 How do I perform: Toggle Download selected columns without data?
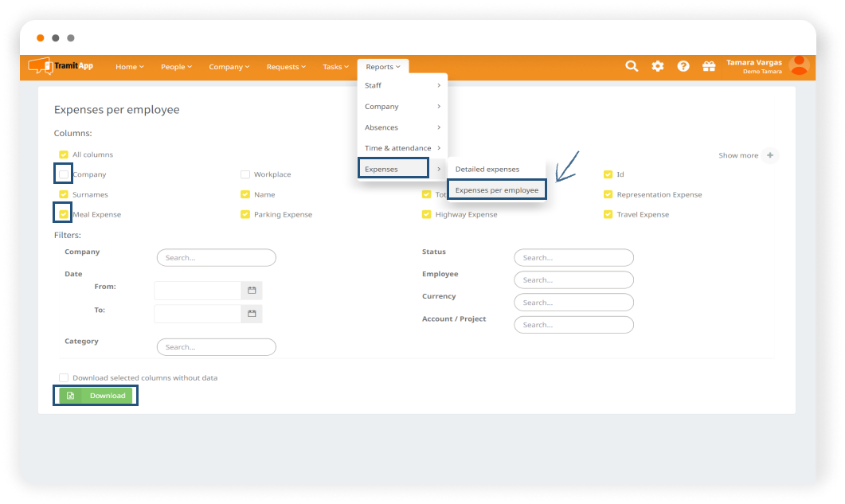(64, 378)
